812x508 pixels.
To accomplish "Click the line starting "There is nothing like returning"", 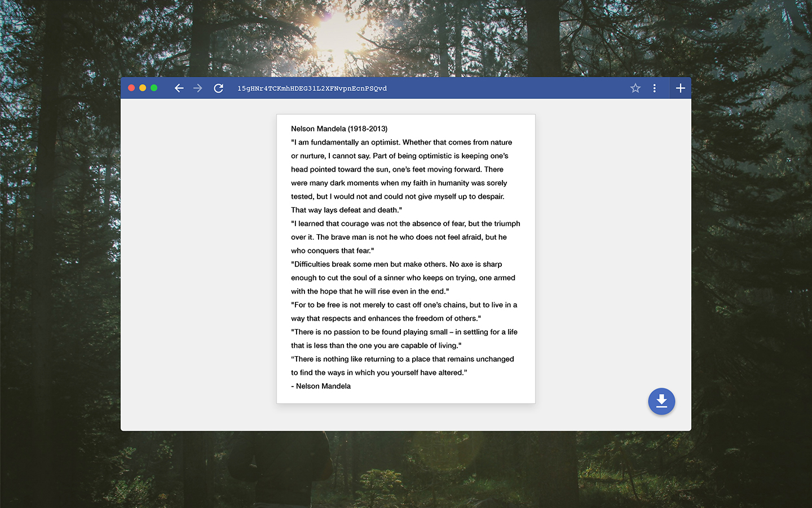I will click(403, 359).
